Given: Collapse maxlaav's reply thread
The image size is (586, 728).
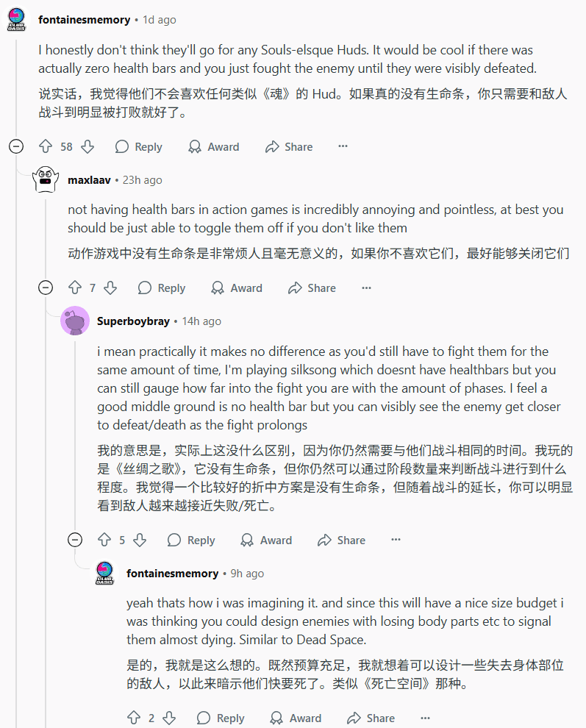Looking at the screenshot, I should 45,288.
